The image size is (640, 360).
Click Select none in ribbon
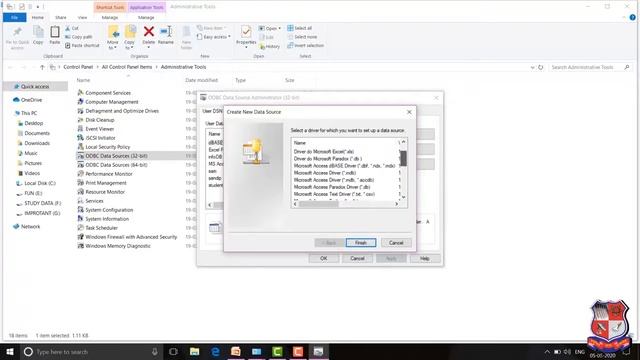pyautogui.click(x=302, y=37)
